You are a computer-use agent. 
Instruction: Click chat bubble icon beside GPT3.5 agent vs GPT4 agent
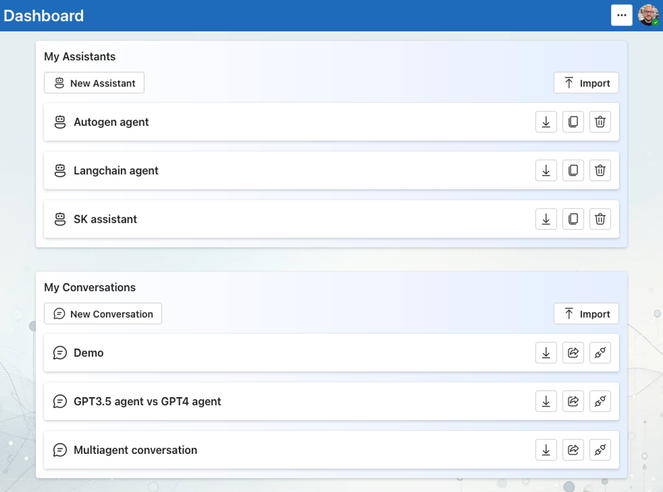coord(60,401)
